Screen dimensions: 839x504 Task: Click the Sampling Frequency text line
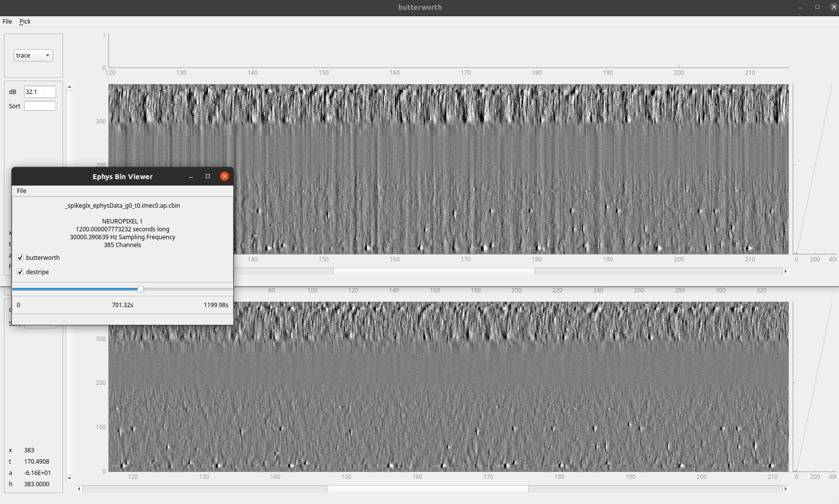click(x=123, y=237)
